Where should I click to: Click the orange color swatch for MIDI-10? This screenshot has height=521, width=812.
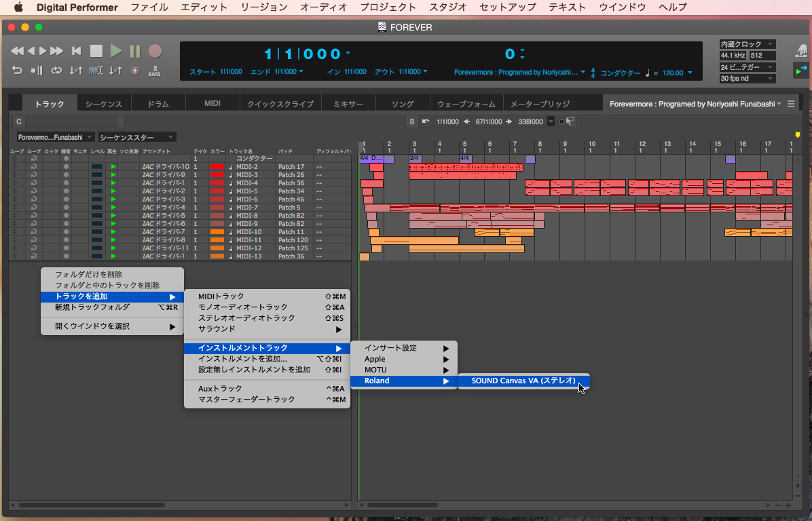point(217,232)
